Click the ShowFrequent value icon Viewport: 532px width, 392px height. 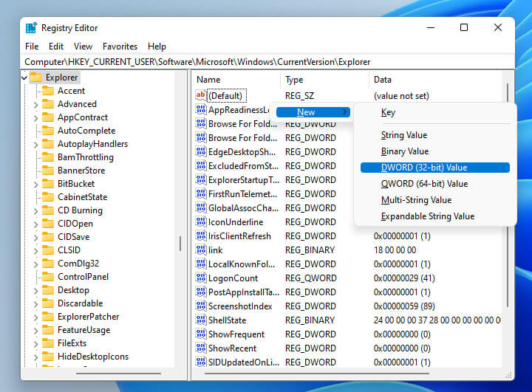coord(200,334)
